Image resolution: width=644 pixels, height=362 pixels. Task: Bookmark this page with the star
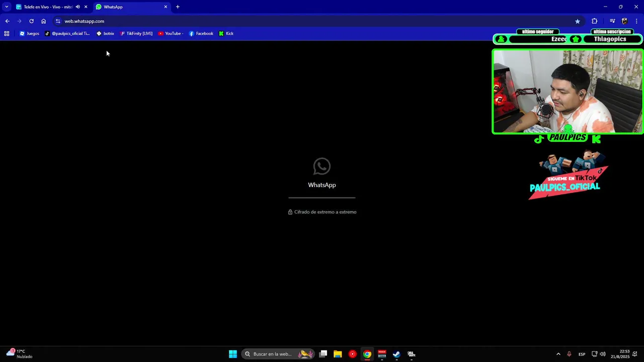[578, 21]
